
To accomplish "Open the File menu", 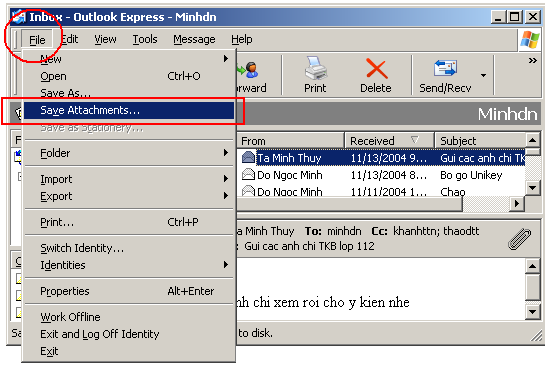I will tap(37, 40).
